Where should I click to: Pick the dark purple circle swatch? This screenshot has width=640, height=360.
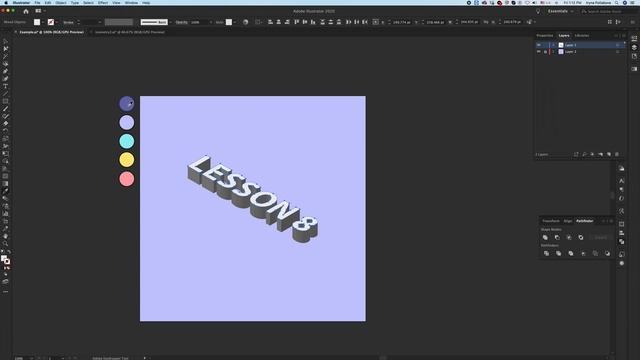point(127,104)
